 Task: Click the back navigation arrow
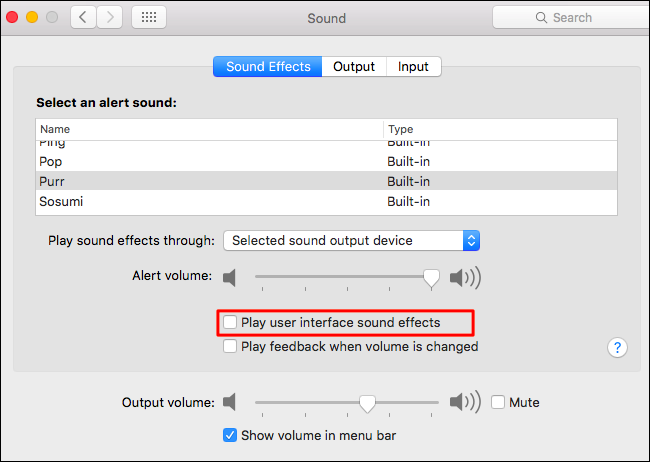tap(83, 17)
